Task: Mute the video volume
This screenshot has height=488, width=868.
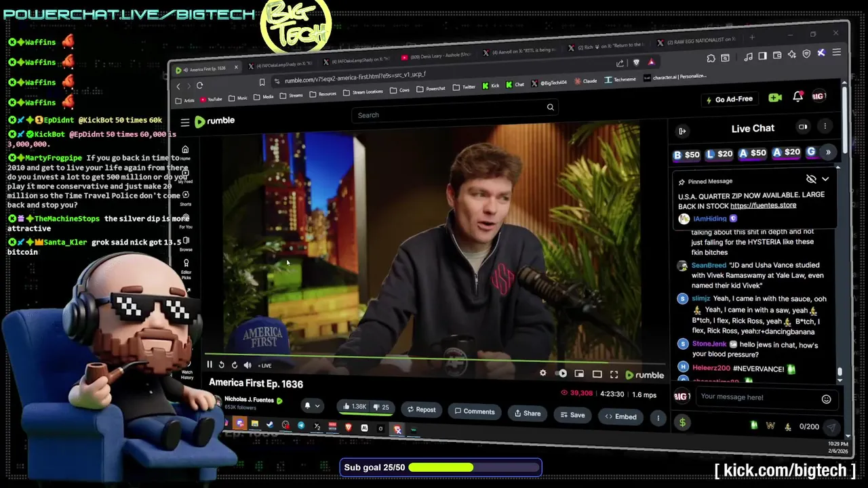Action: point(247,365)
